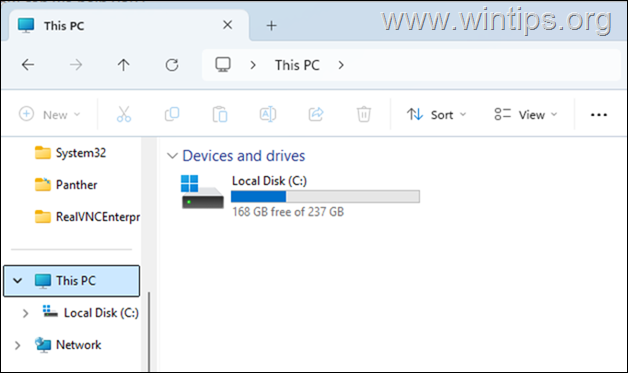Image resolution: width=628 pixels, height=373 pixels.
Task: Go up one folder level
Action: pos(123,65)
